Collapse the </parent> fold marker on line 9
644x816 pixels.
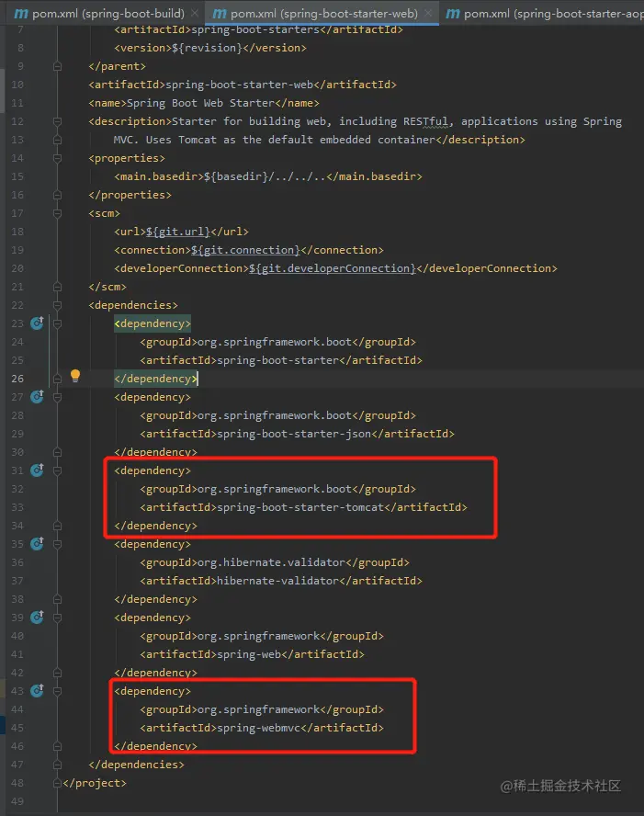(57, 66)
